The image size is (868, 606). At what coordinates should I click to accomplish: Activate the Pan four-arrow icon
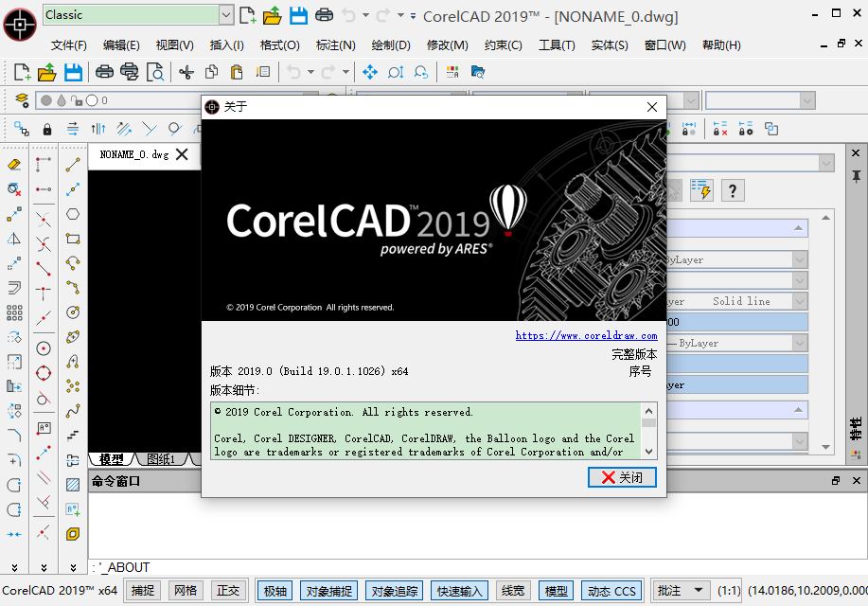(370, 72)
